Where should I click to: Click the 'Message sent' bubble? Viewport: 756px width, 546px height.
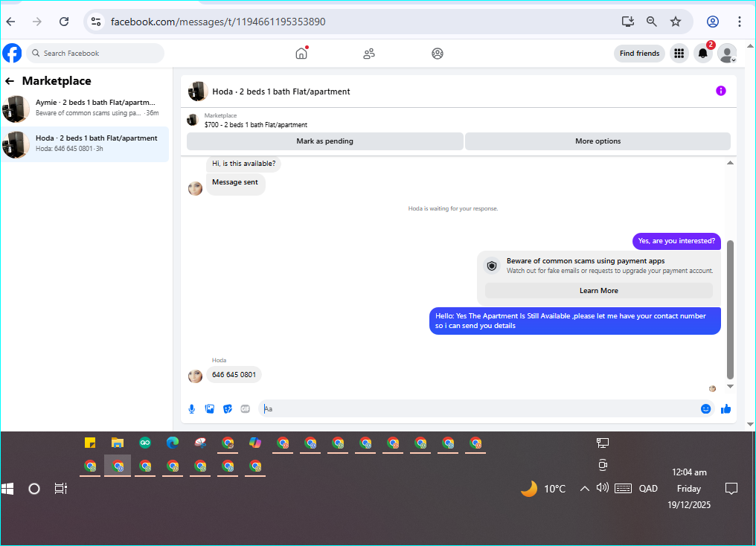point(235,183)
